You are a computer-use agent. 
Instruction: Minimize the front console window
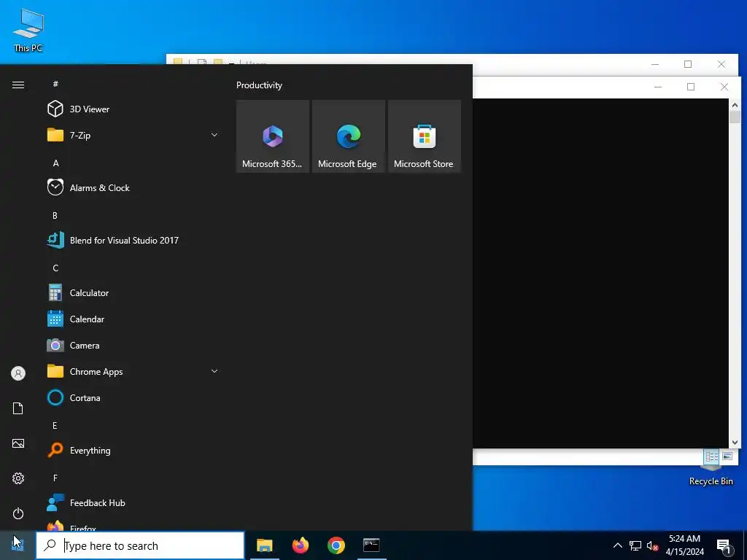tap(658, 87)
